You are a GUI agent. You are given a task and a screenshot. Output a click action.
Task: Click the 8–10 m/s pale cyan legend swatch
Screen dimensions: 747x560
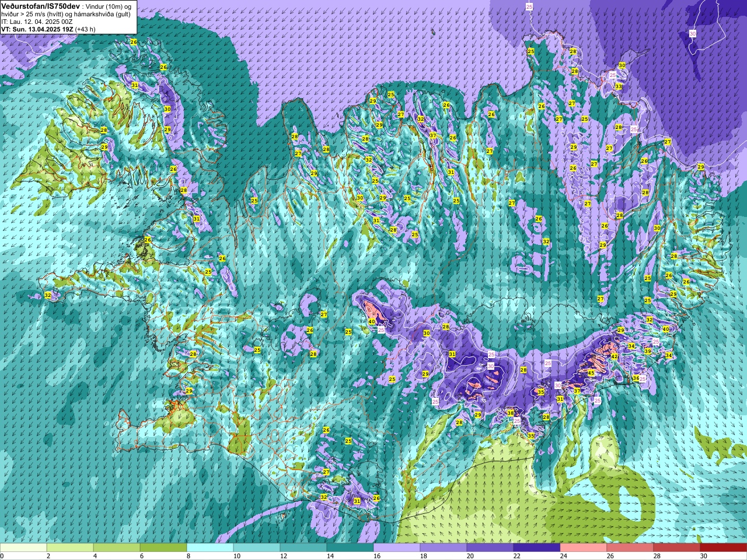pos(210,548)
